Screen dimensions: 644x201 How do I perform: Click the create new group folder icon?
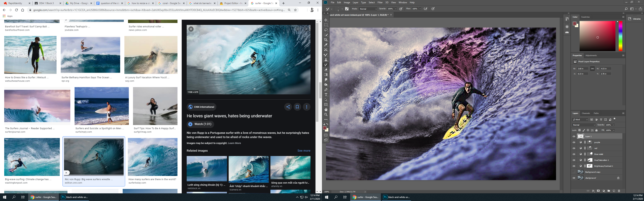[609, 191]
